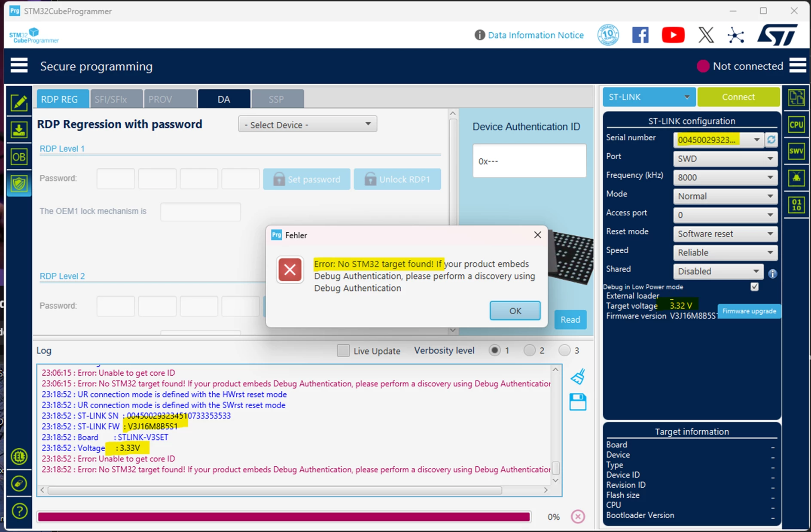811x532 pixels.
Task: Open Erasing & Programming download icon
Action: click(x=19, y=130)
